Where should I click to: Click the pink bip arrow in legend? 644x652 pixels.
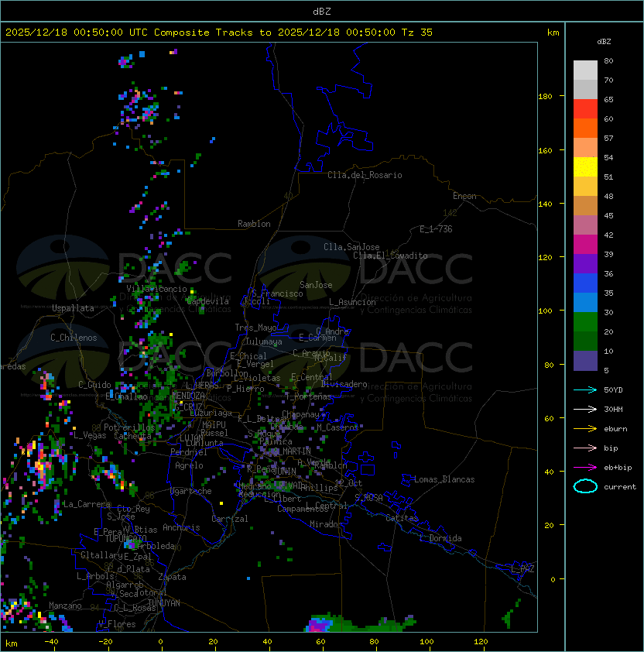click(x=585, y=448)
